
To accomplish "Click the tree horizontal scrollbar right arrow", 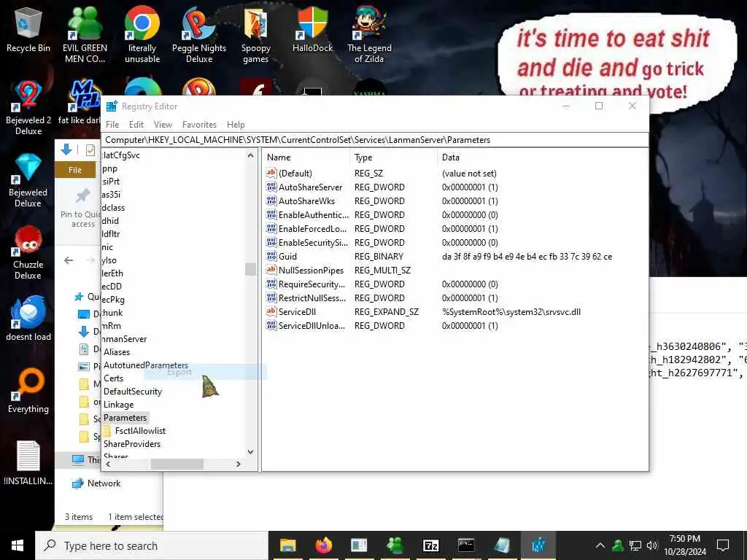I will pyautogui.click(x=239, y=464).
